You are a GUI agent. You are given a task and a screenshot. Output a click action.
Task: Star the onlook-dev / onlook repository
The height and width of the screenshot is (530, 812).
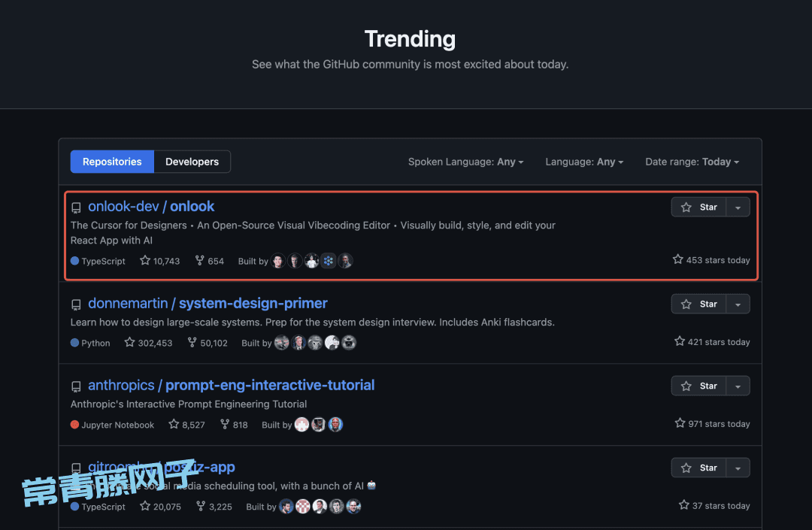699,207
